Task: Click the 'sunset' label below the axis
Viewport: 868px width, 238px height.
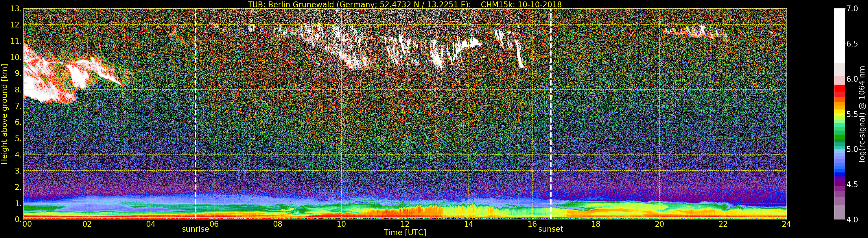Action: coord(551,229)
